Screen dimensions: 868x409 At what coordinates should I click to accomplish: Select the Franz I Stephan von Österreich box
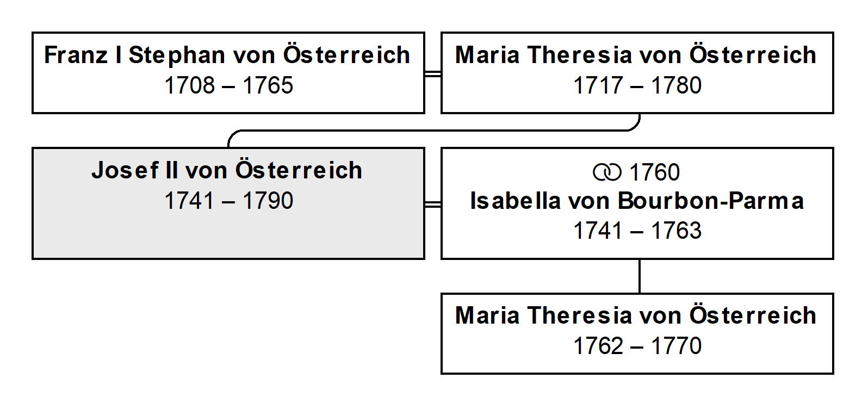[x=228, y=73]
